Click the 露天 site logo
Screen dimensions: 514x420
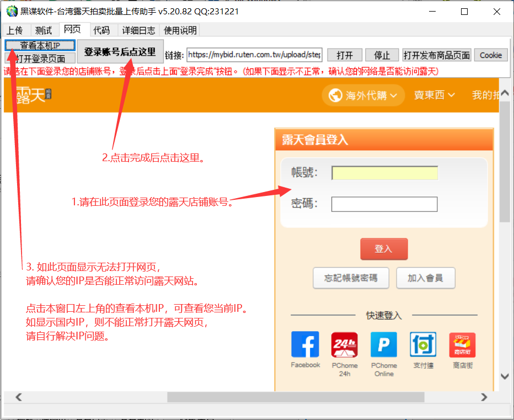click(x=34, y=95)
